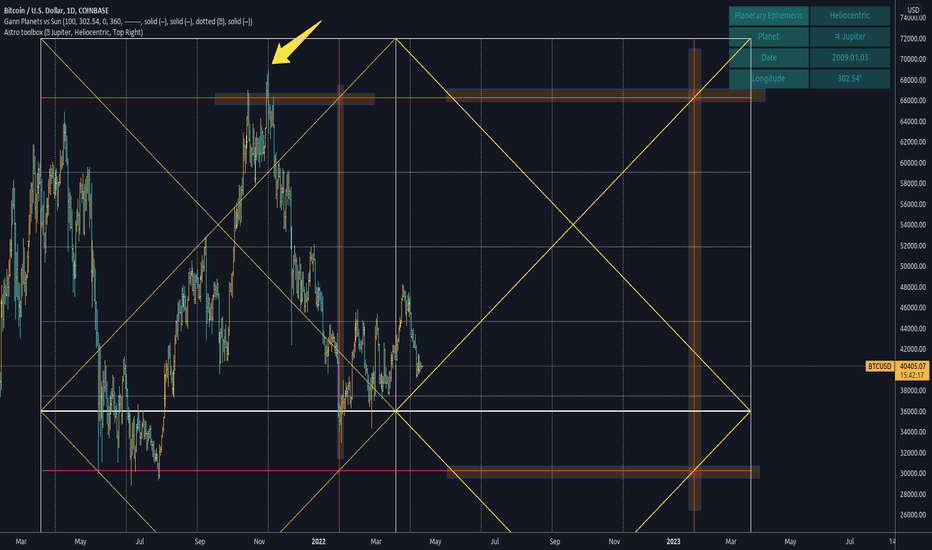This screenshot has width=932, height=550.
Task: Click the BTCUSD symbol tag on price axis
Action: (x=880, y=366)
